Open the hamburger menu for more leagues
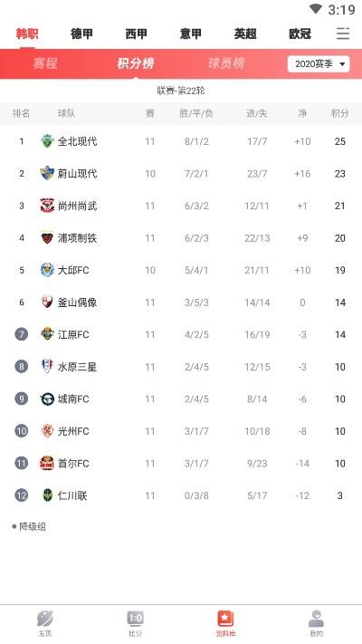 [x=343, y=34]
